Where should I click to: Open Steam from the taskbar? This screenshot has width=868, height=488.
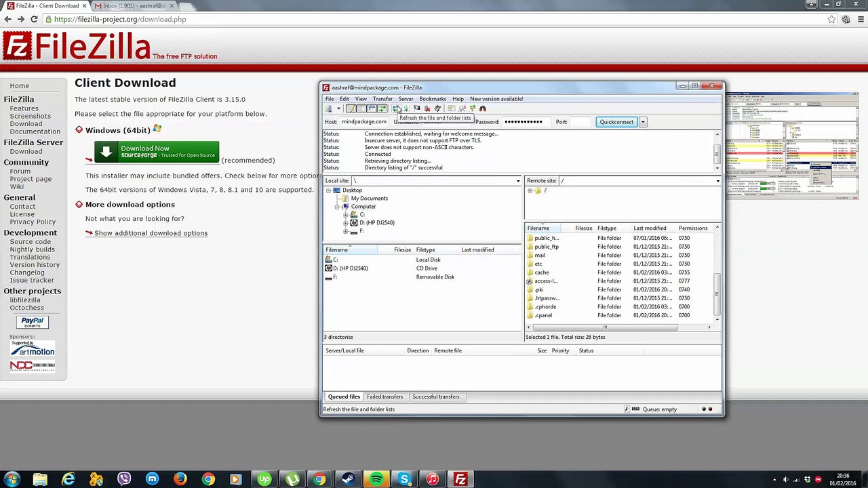(x=348, y=479)
